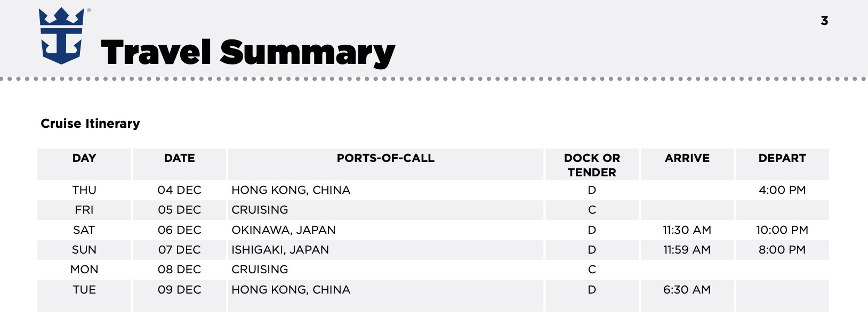The width and height of the screenshot is (868, 325).
Task: Click Ishigaki's 8:00 PM departure time
Action: [782, 250]
